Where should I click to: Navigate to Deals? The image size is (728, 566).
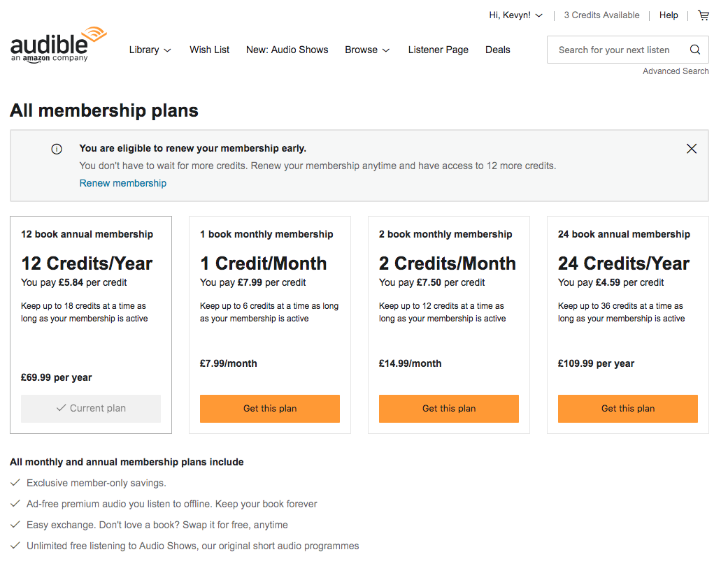click(498, 50)
